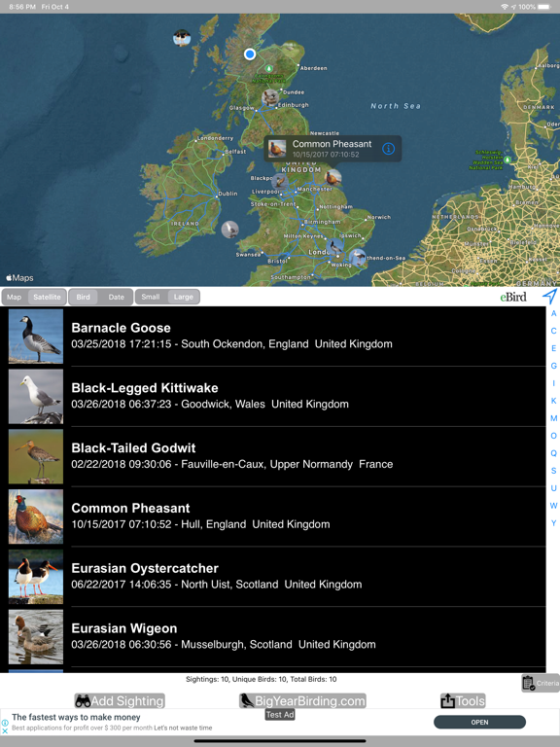This screenshot has height=747, width=560.
Task: Tap the bird map pin near Blackpool
Action: point(280,181)
